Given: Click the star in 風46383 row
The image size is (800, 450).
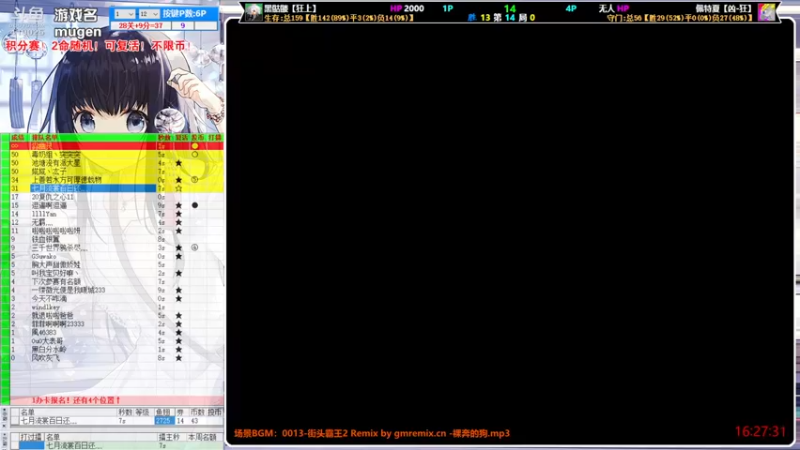Looking at the screenshot, I should 179,332.
